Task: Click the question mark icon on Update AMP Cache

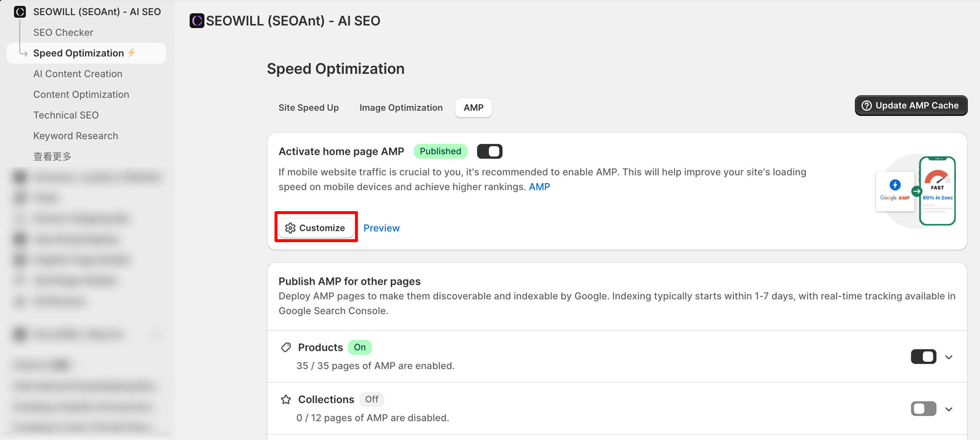Action: click(x=866, y=106)
